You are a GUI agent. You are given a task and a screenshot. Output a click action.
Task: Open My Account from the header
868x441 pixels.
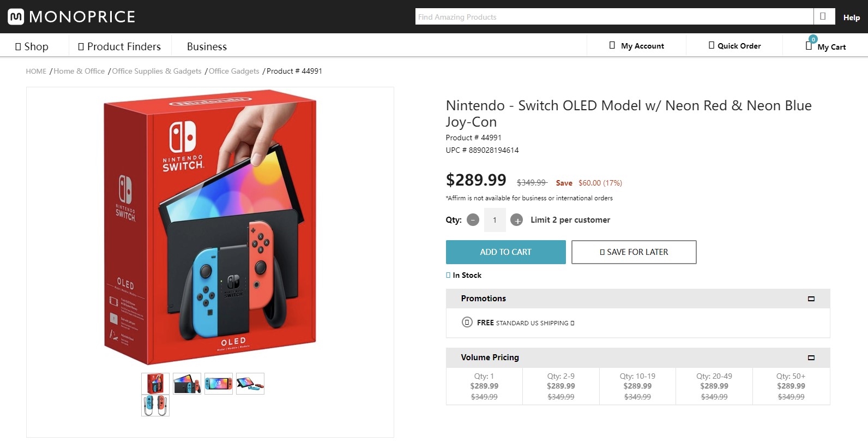coord(636,46)
